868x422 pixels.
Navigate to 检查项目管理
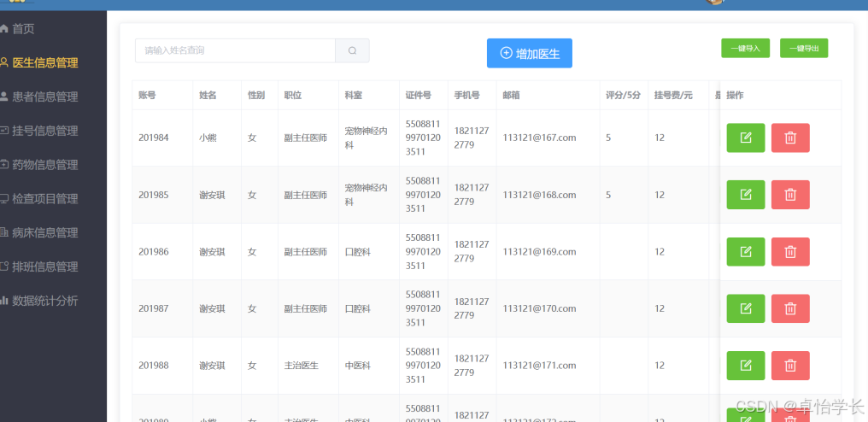[53, 199]
